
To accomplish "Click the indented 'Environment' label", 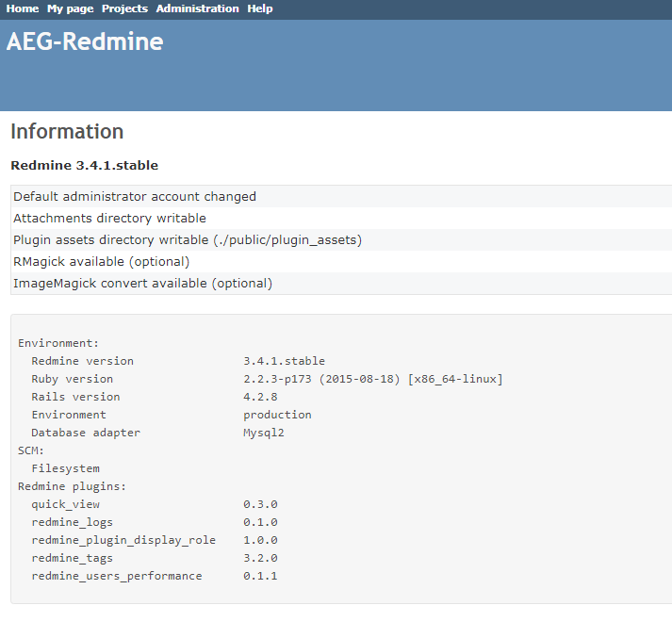I will (69, 415).
